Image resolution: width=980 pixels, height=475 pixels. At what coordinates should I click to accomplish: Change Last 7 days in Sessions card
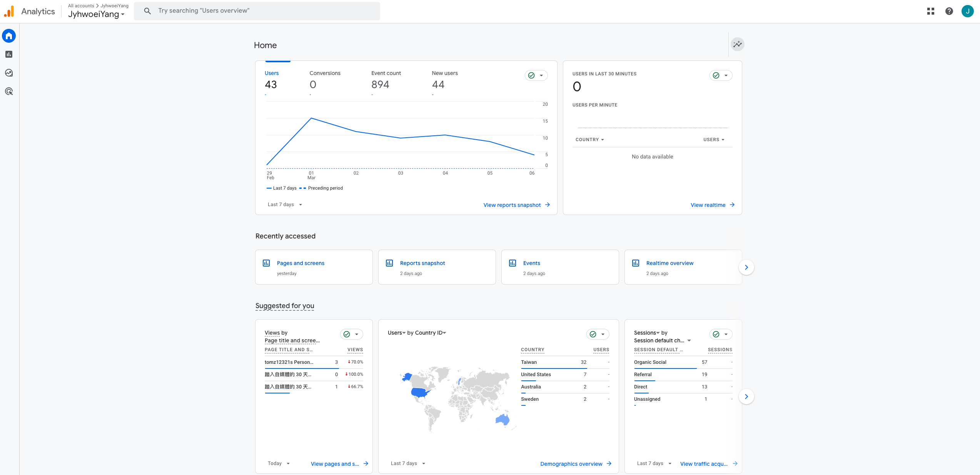[x=654, y=463]
